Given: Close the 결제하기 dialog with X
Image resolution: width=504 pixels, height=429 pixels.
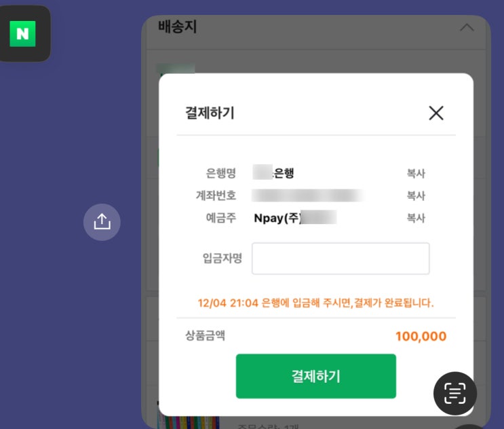Looking at the screenshot, I should 436,113.
